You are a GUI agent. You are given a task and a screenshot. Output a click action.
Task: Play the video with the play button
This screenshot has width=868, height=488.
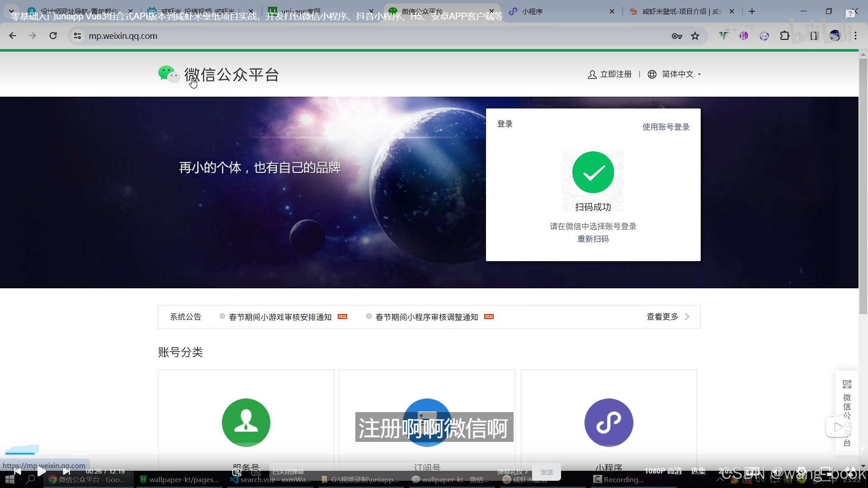coord(42,471)
